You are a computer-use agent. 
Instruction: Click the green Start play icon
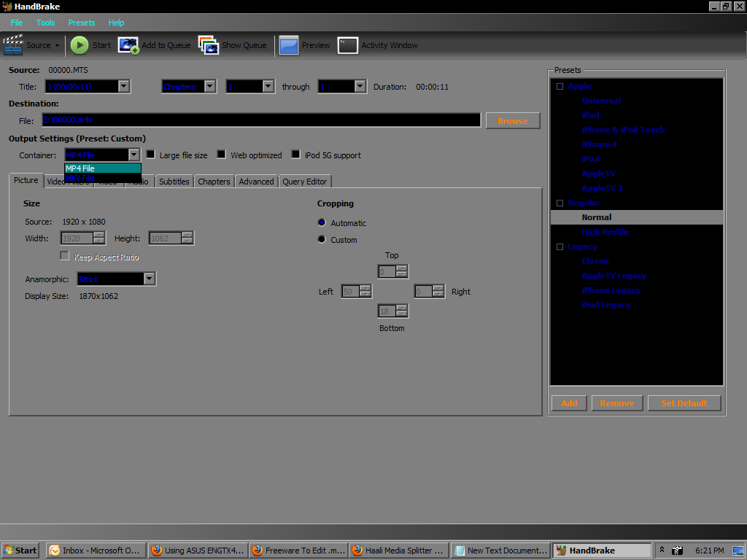(80, 45)
